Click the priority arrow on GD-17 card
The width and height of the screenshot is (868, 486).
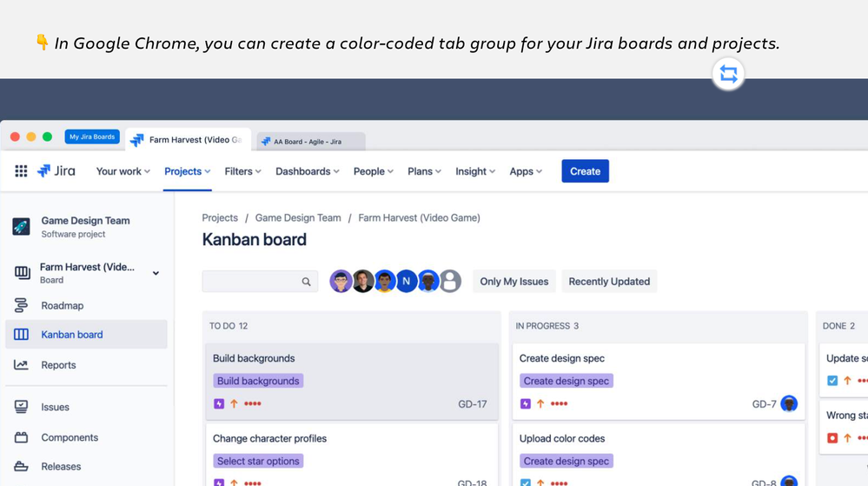235,404
